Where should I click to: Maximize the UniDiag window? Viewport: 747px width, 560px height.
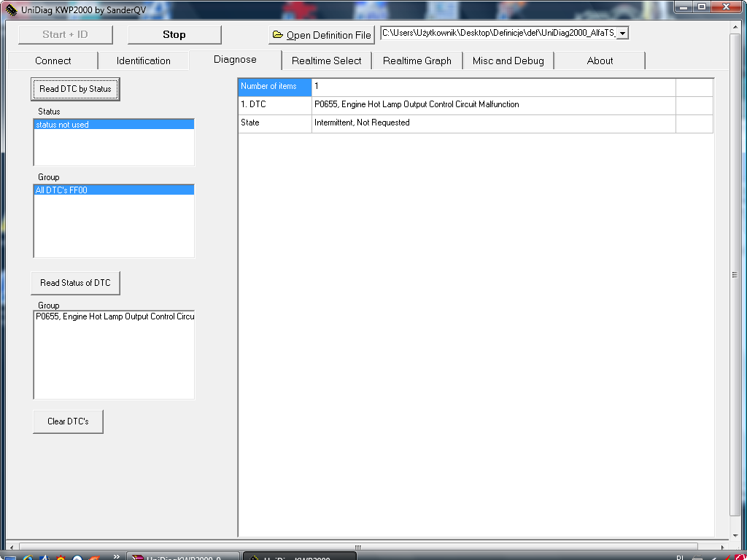click(x=701, y=7)
